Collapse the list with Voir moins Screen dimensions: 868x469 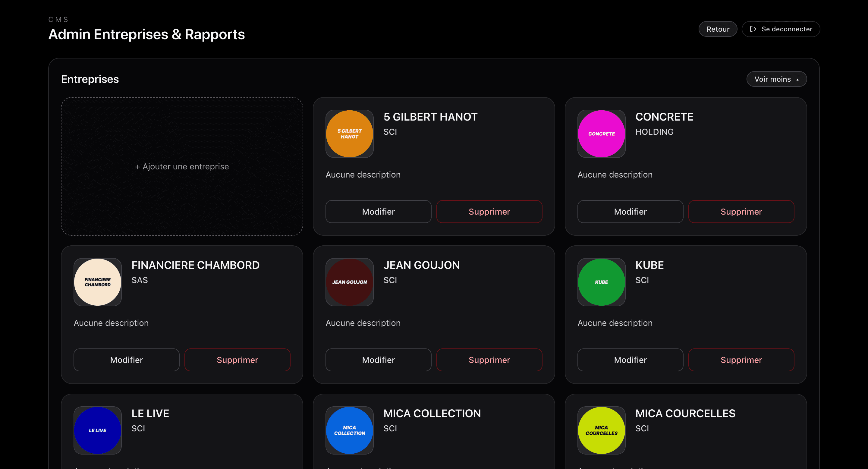776,79
